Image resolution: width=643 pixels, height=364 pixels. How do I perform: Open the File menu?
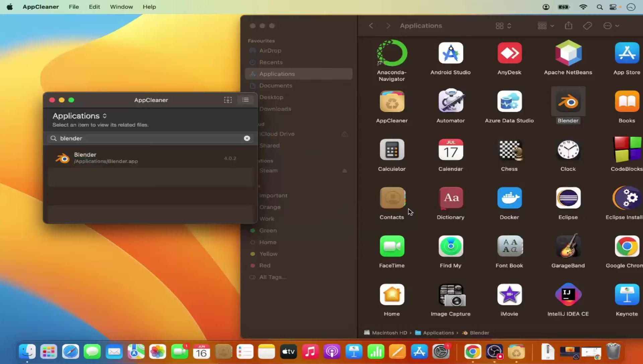[74, 7]
